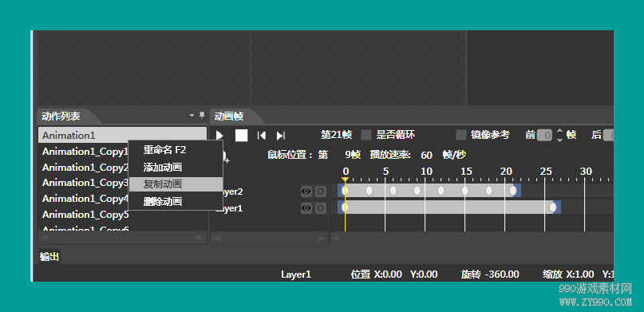Click the layer names scrollbar left arrow
Image resolution: width=644 pixels, height=312 pixels.
[217, 238]
